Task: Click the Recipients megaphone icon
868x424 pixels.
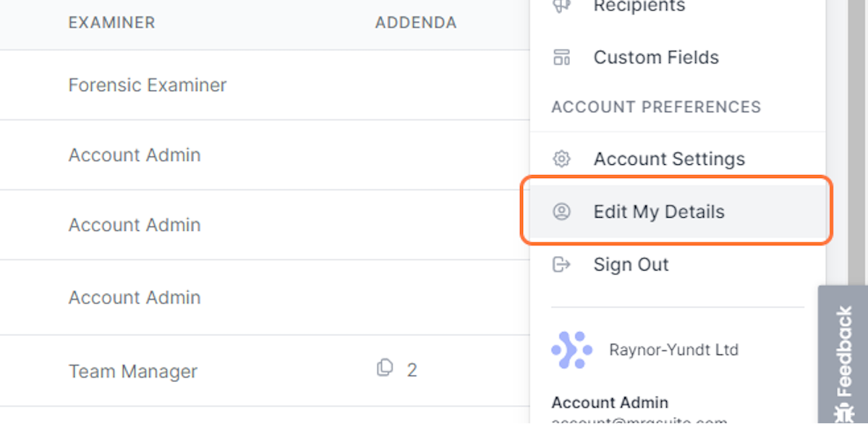Action: coord(561,6)
